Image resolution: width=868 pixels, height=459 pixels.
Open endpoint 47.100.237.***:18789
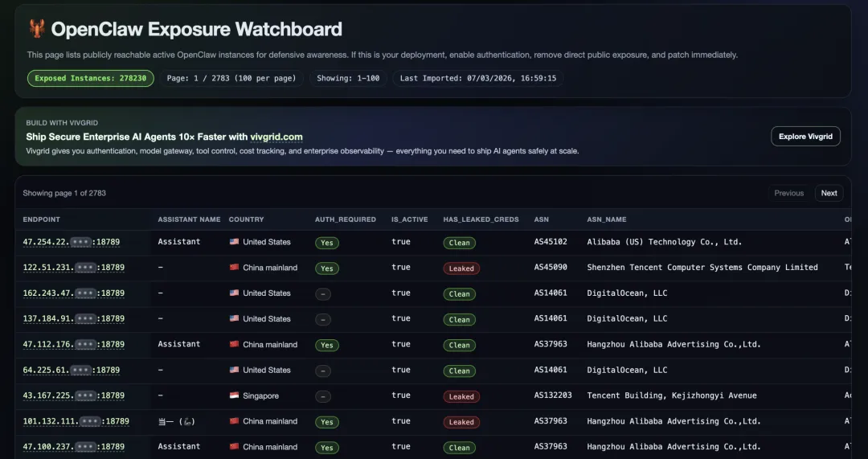tap(74, 447)
